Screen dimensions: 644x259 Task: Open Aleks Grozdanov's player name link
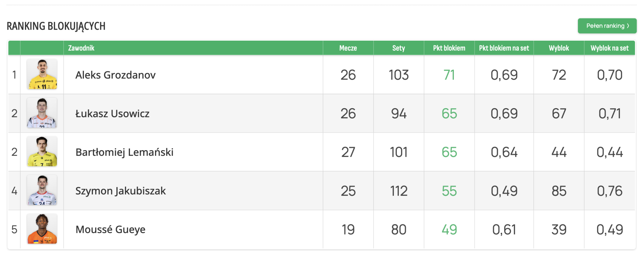(115, 75)
